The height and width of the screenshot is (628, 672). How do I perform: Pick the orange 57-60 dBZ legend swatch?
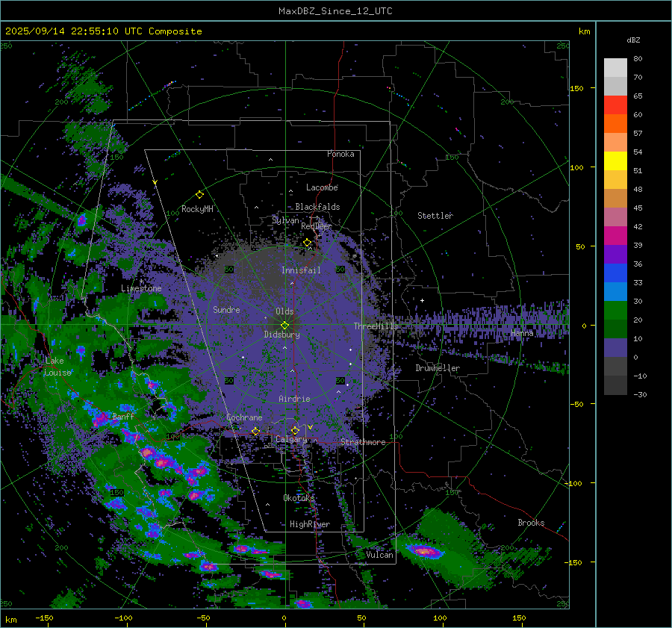tap(615, 124)
